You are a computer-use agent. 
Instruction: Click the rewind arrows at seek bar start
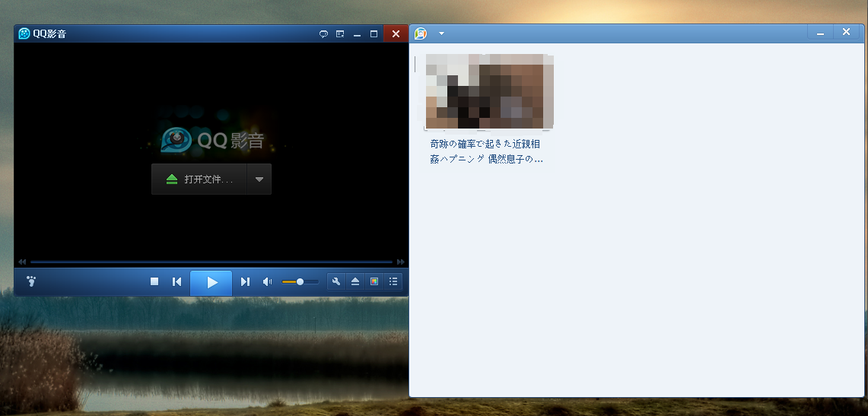click(22, 262)
